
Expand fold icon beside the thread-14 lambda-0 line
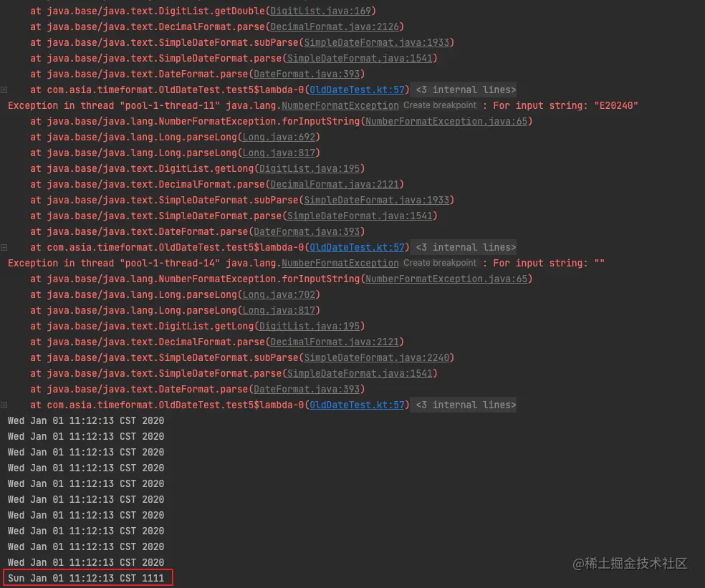pos(4,405)
